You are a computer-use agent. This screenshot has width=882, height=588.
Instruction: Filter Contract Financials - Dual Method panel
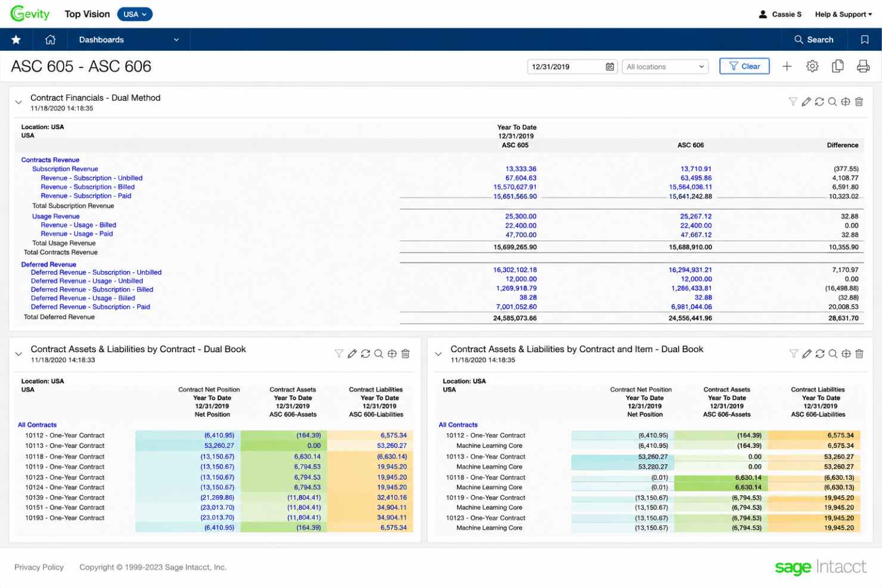793,102
